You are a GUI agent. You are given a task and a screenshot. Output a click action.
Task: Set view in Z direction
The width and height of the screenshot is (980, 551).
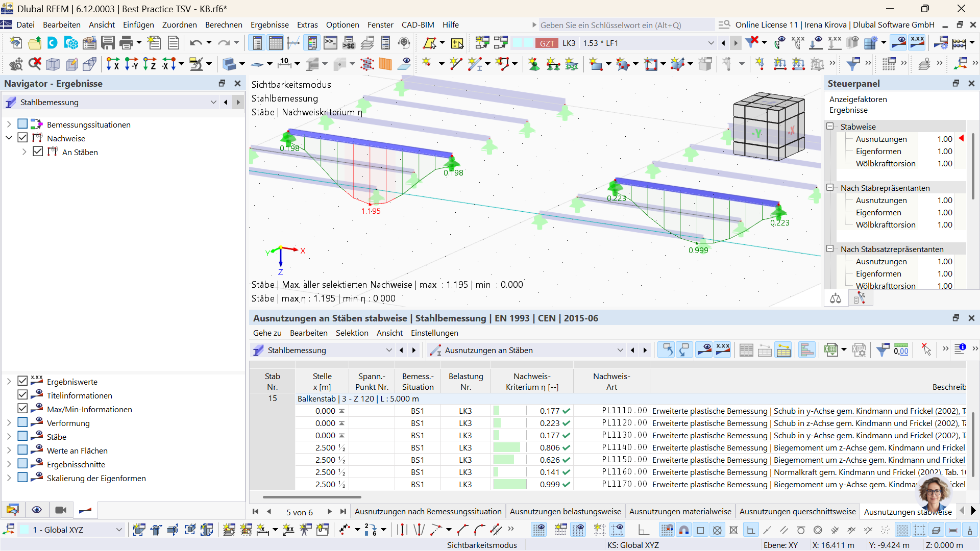click(x=150, y=64)
